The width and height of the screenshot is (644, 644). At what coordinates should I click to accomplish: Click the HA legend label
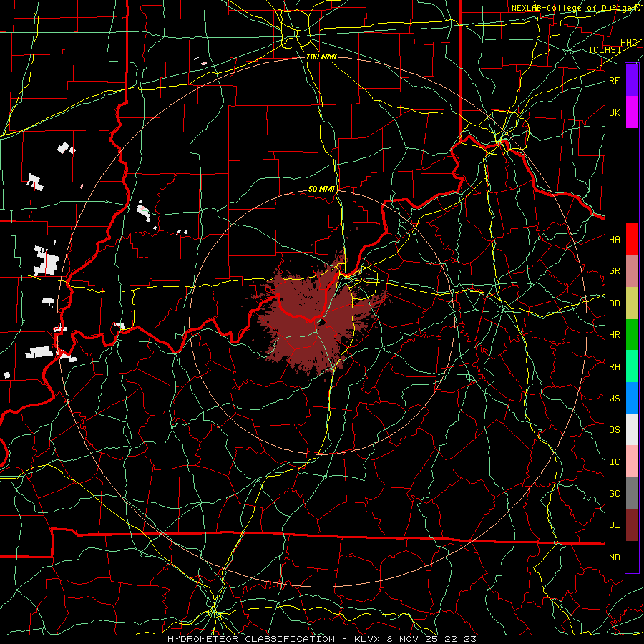[614, 239]
